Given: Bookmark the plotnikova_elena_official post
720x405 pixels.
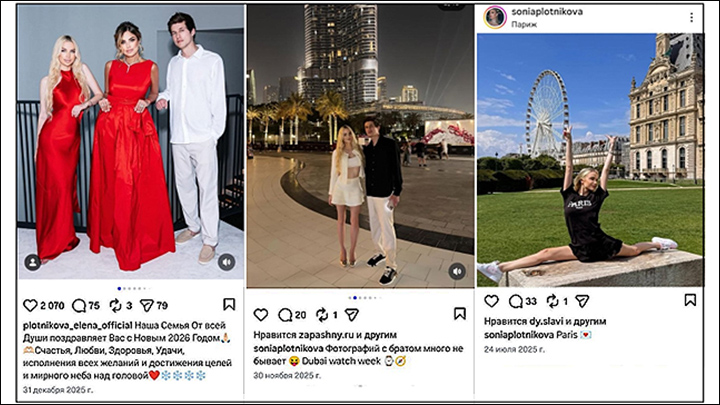Looking at the screenshot, I should coord(229,304).
